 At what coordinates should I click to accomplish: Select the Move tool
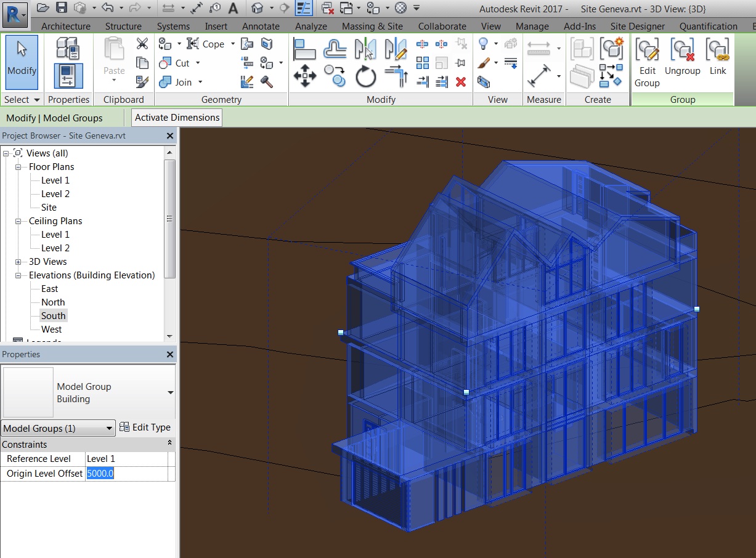[304, 74]
